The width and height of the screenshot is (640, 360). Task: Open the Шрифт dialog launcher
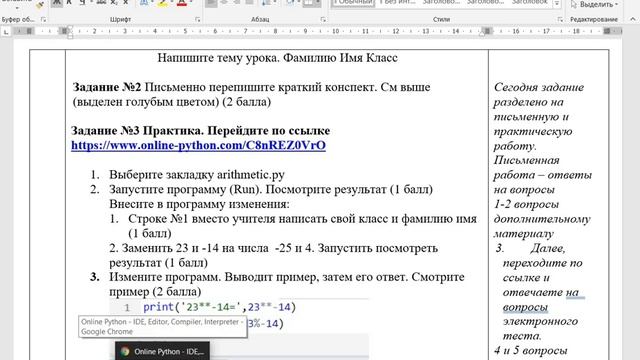198,19
